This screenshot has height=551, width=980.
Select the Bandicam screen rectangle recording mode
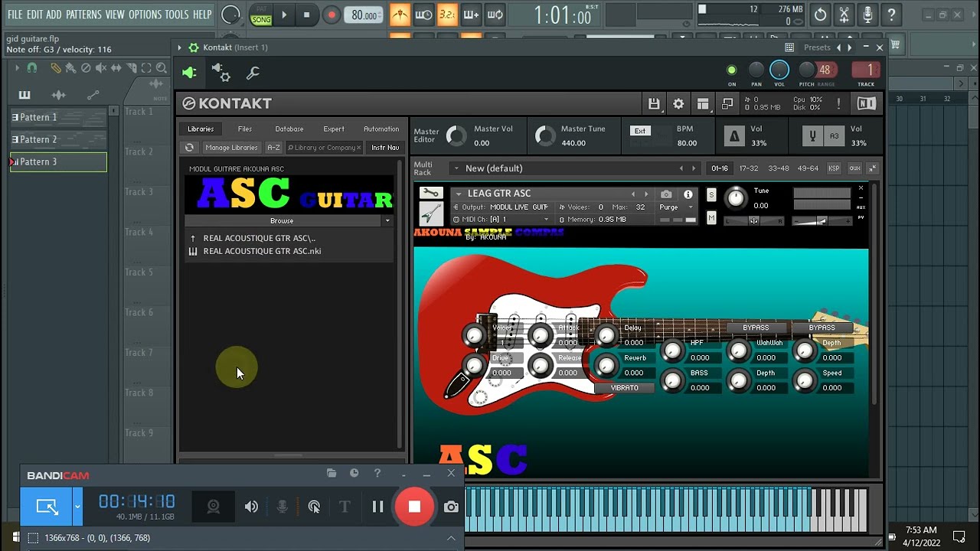pos(47,507)
